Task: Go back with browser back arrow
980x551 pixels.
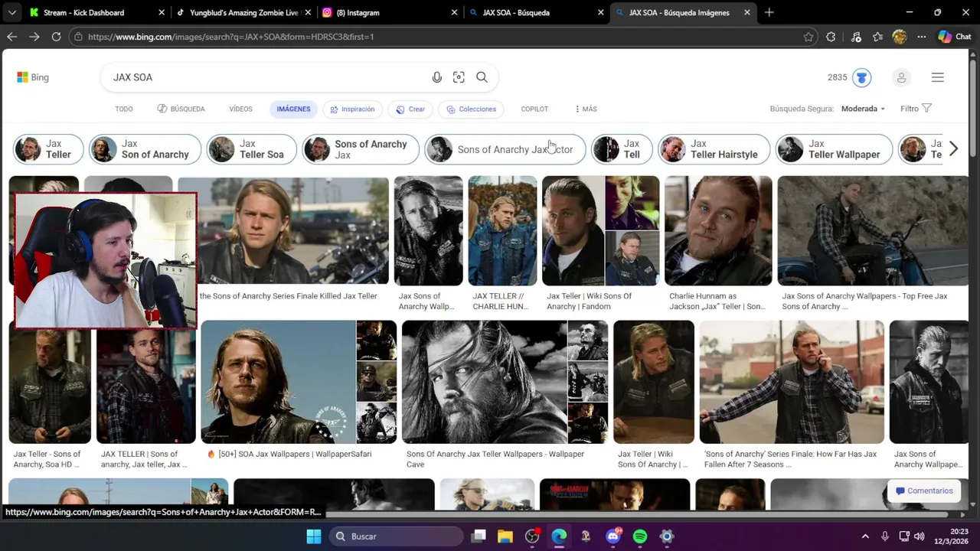Action: pyautogui.click(x=12, y=36)
